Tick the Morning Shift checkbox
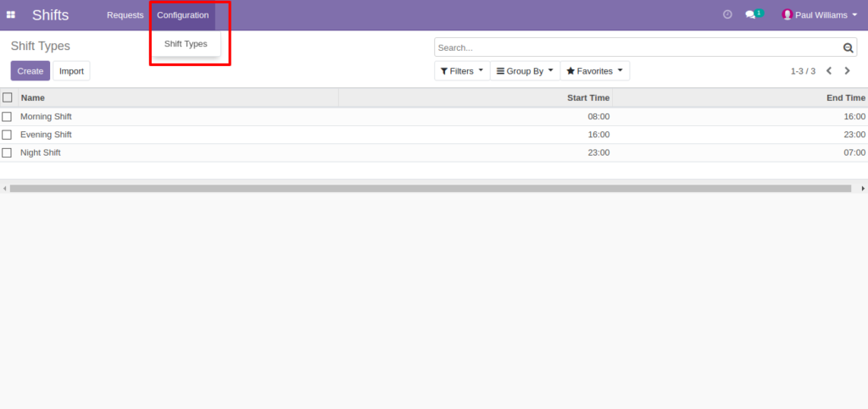 tap(7, 117)
